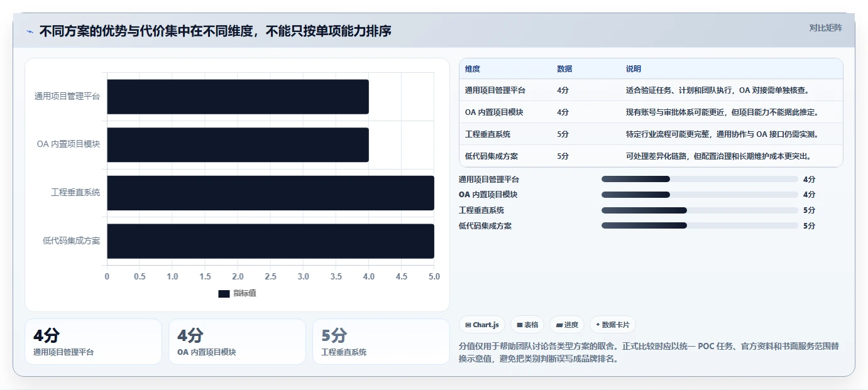Click the 对比矩阵 label in the header

(x=825, y=28)
